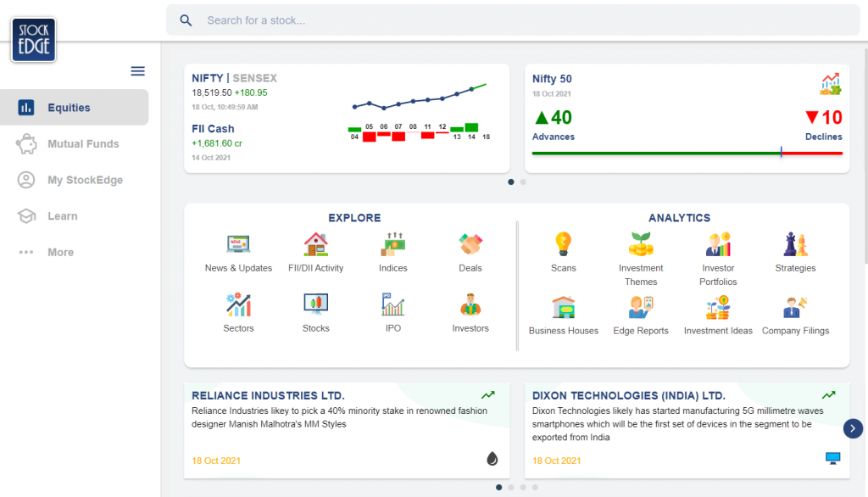
Task: Open the News & Updates icon
Action: [x=238, y=243]
